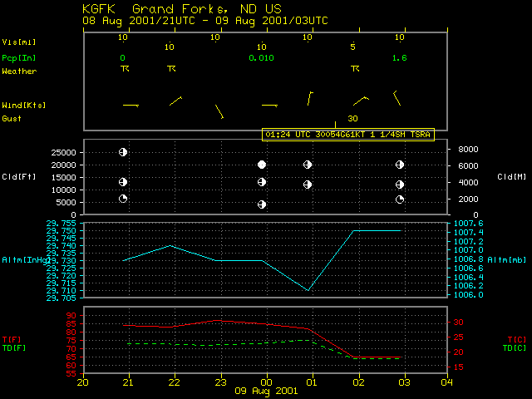Viewport: 532px width, 399px height.
Task: Click the lowest cloud symbol at 03 UTC
Action: (x=400, y=199)
